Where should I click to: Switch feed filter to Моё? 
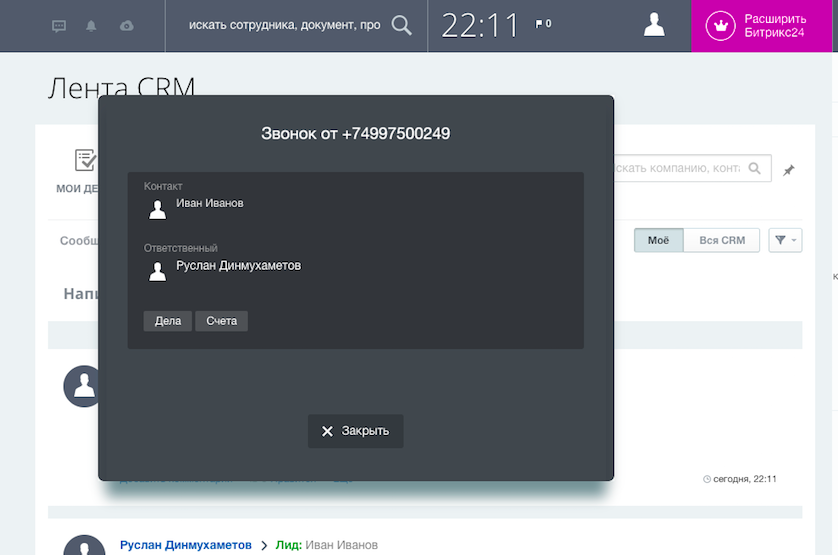(x=658, y=240)
